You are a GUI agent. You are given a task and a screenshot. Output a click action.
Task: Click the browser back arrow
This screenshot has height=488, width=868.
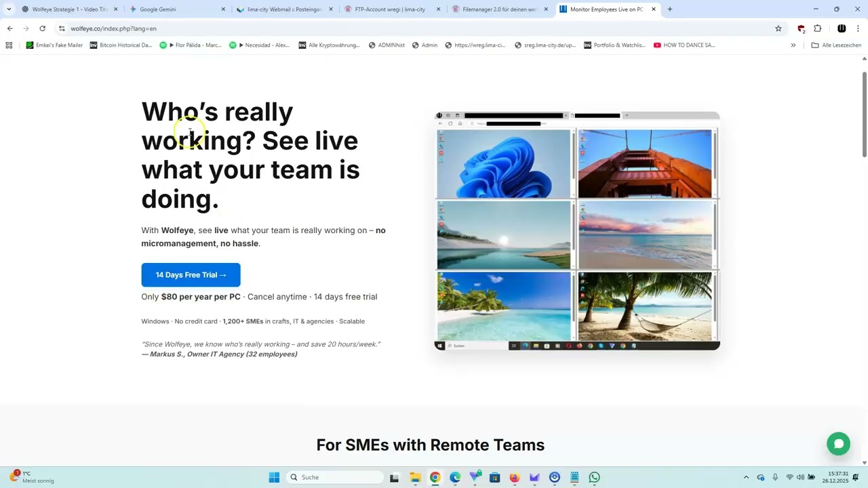(x=9, y=28)
